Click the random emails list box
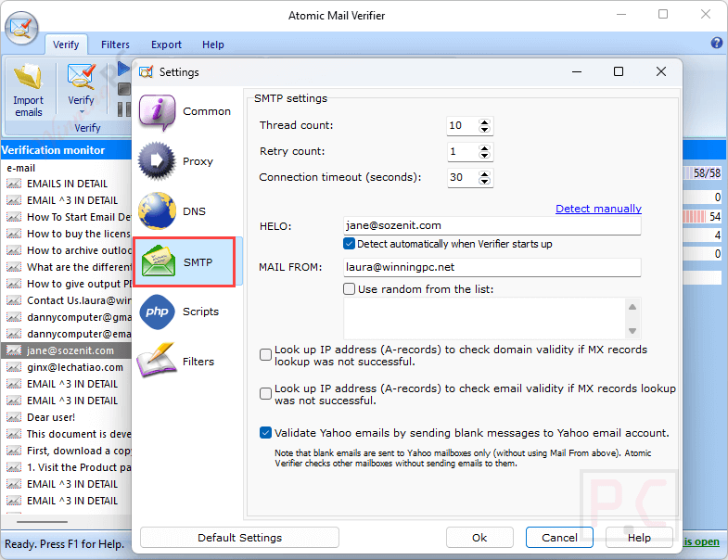This screenshot has width=728, height=560. coord(484,319)
